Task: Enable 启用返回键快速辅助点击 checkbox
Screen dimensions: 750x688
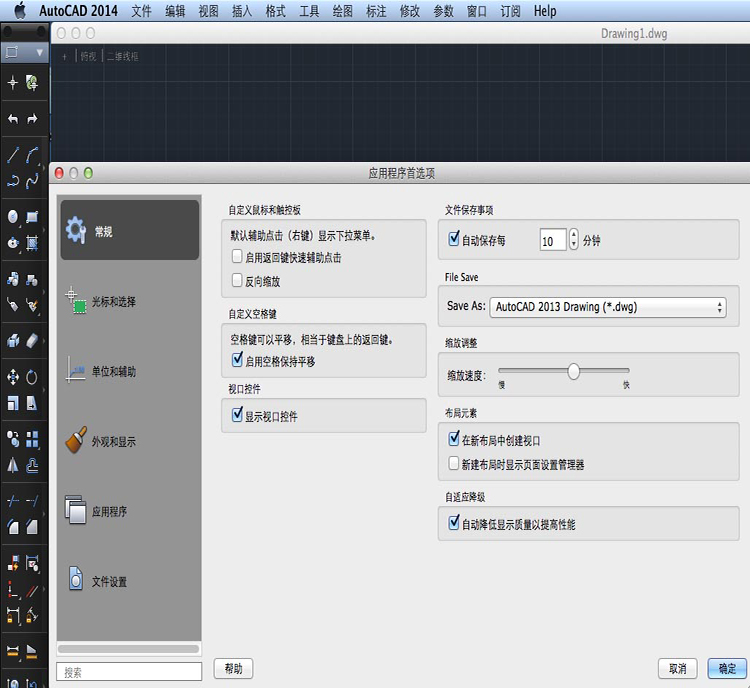Action: click(237, 256)
